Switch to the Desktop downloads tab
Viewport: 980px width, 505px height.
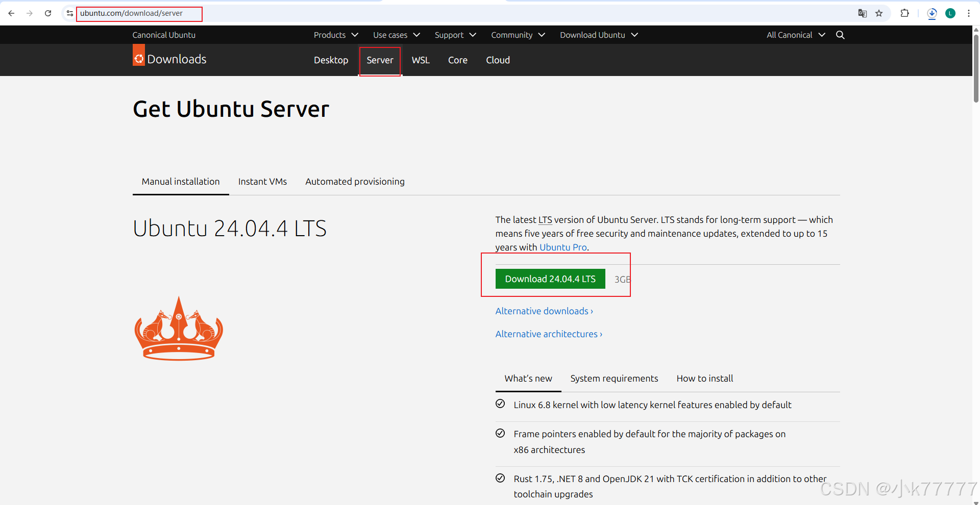331,60
